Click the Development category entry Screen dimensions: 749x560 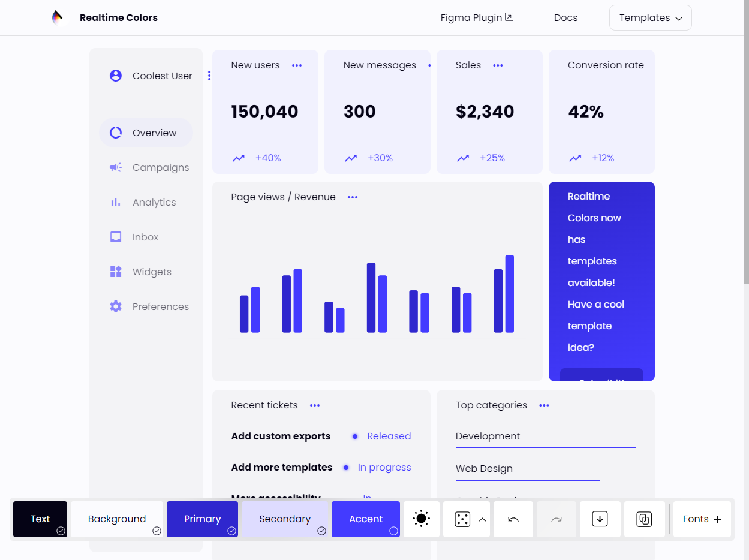488,436
